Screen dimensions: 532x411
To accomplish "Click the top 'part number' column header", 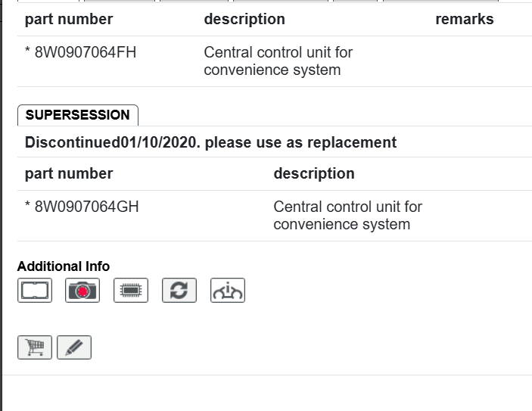I will click(x=69, y=20).
